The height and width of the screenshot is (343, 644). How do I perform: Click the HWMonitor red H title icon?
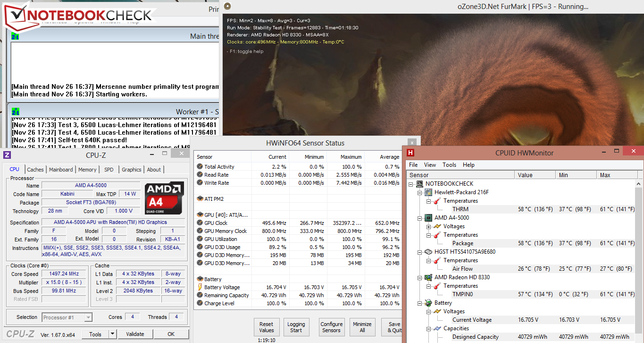coord(410,153)
